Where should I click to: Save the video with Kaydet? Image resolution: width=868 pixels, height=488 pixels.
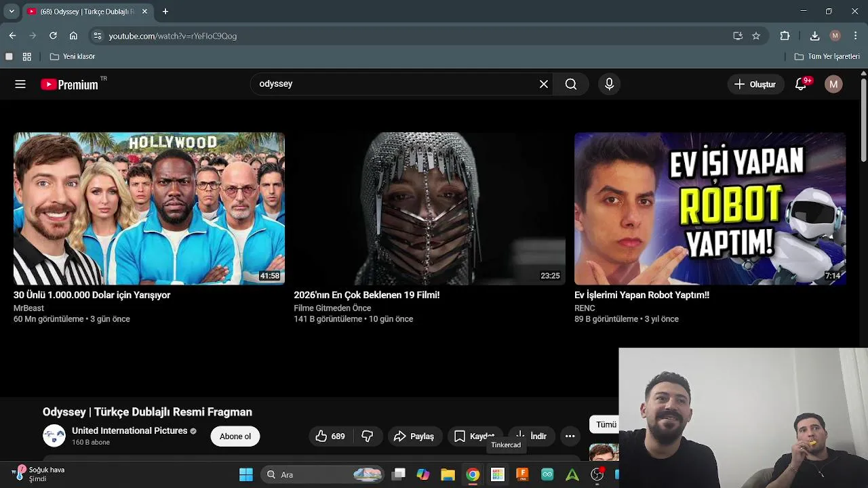coord(475,436)
